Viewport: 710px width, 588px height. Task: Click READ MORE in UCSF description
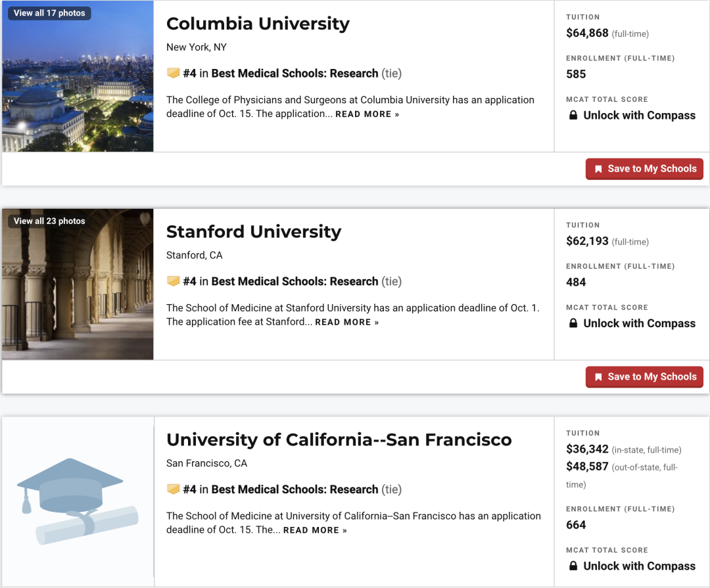[x=315, y=530]
